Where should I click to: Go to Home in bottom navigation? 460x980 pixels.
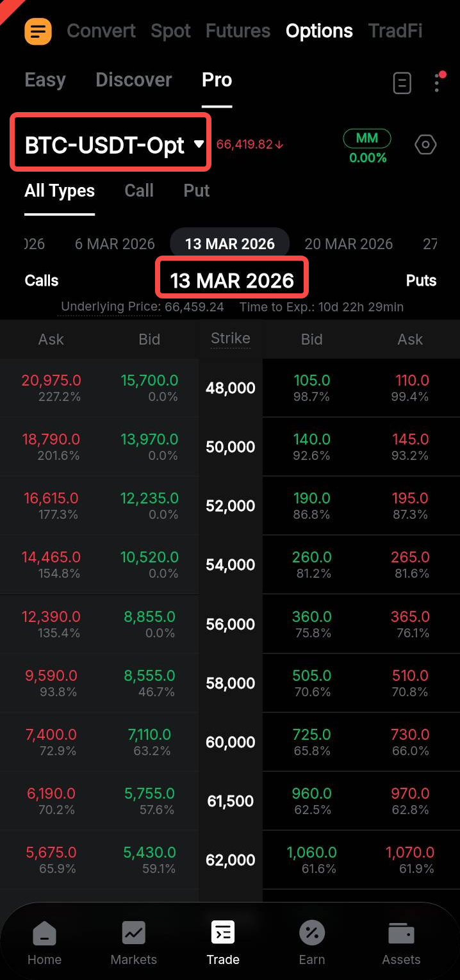click(x=44, y=942)
